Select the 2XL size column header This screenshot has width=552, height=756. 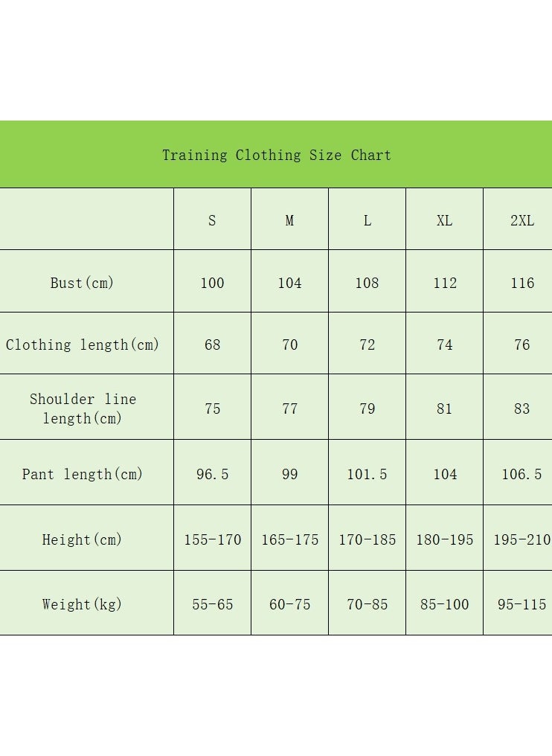coord(518,219)
